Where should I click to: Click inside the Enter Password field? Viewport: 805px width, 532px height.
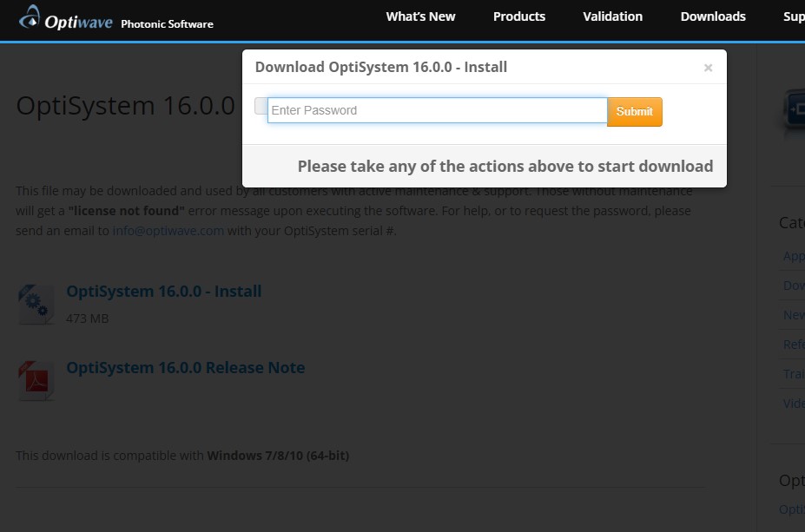tap(434, 110)
